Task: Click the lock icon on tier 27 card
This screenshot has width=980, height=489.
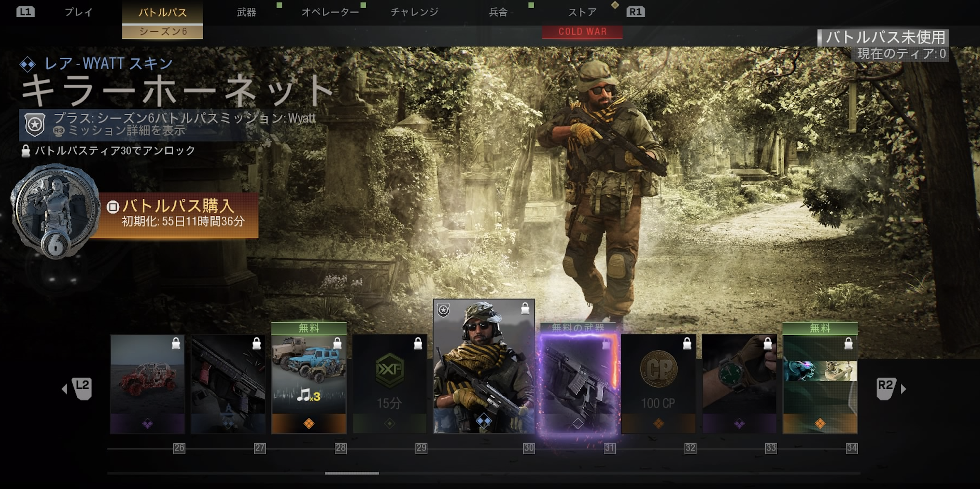Action: (x=257, y=344)
